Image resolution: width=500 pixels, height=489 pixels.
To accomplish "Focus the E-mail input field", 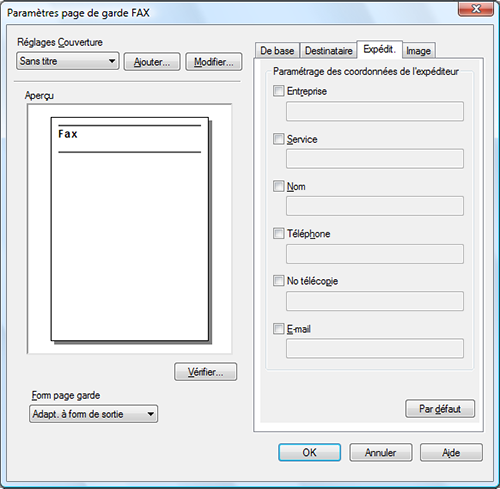I will (x=375, y=349).
